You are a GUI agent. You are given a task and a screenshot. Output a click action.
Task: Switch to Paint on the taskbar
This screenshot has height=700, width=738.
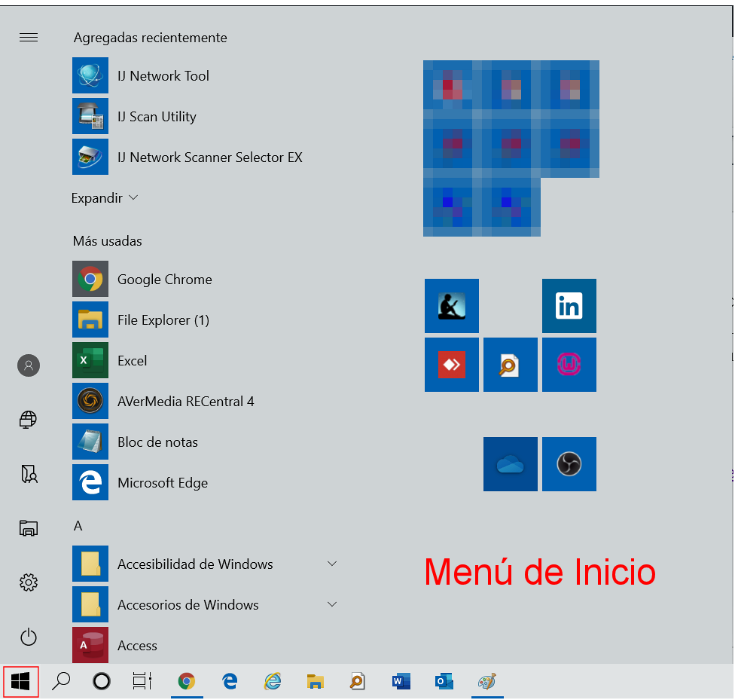[x=487, y=681]
